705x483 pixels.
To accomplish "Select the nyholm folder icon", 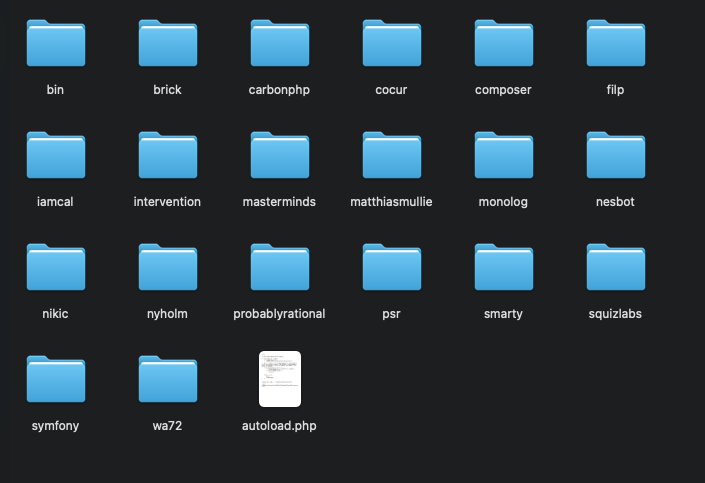I will point(168,267).
